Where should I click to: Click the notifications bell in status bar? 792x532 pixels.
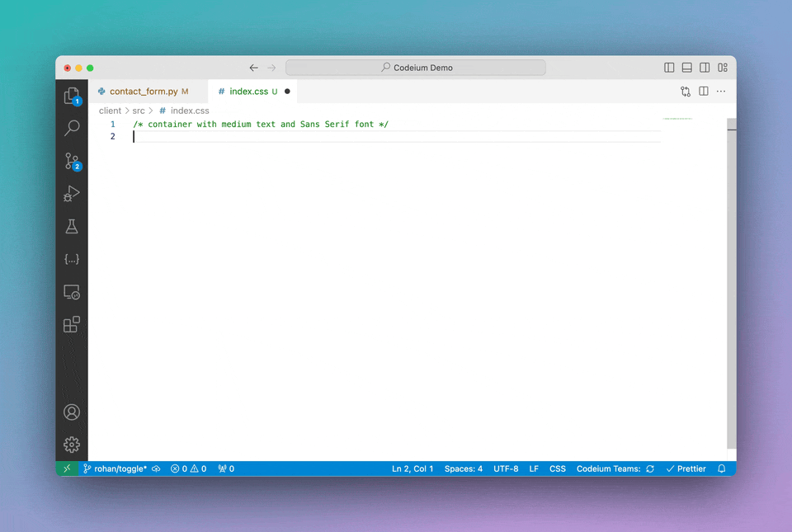(721, 468)
